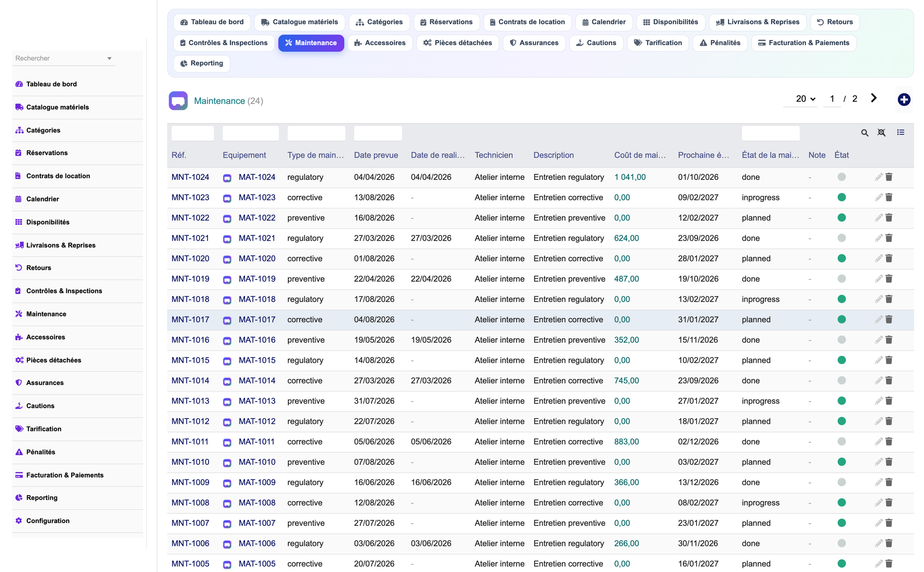Click sidebar Configuration gear icon
The image size is (924, 572).
(x=19, y=521)
